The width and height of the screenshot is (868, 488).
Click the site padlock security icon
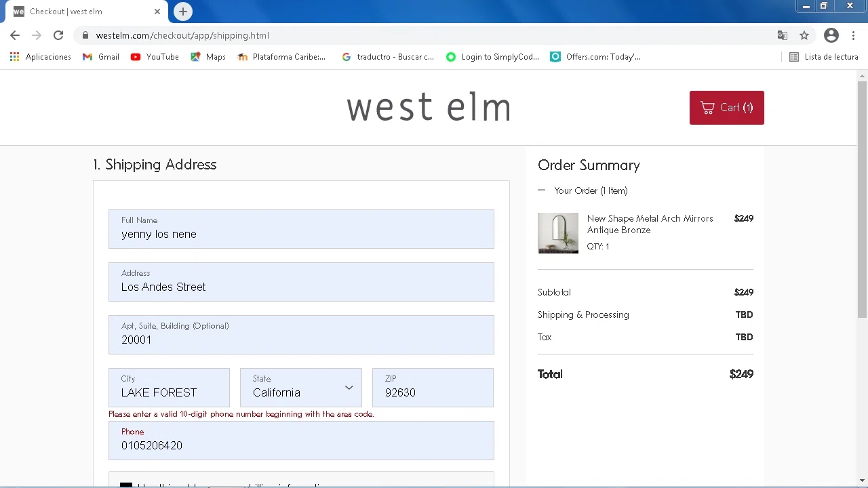click(x=85, y=35)
